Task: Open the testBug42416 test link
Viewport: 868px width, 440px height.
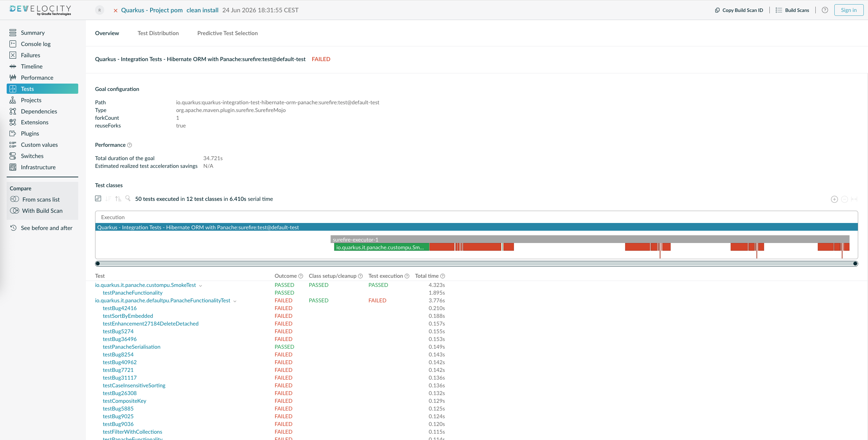Action: (120, 308)
